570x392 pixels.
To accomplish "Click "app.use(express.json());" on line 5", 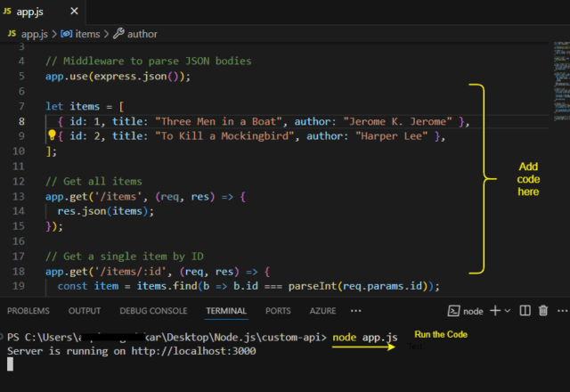I will [x=118, y=77].
